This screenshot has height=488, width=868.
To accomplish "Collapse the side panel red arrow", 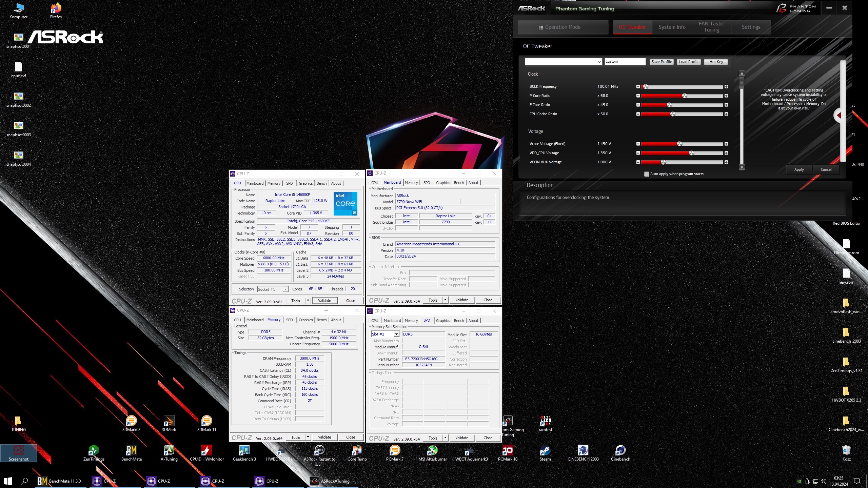I will click(x=839, y=116).
